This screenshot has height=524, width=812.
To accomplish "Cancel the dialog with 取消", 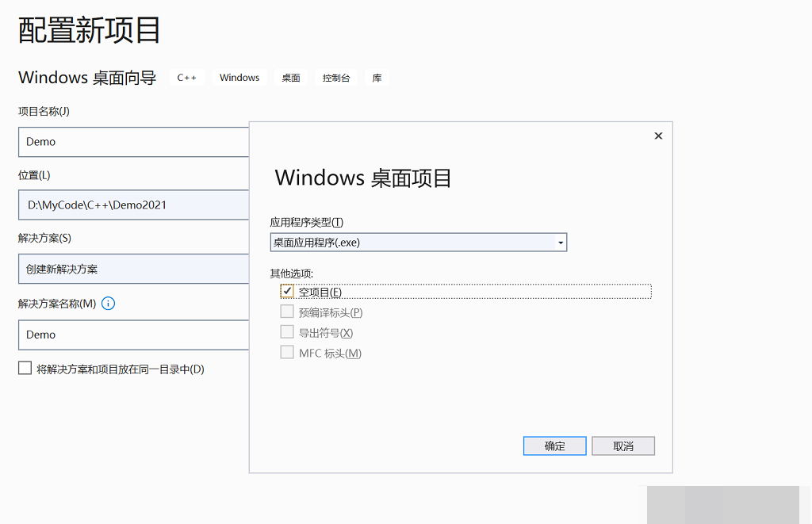I will pyautogui.click(x=623, y=446).
